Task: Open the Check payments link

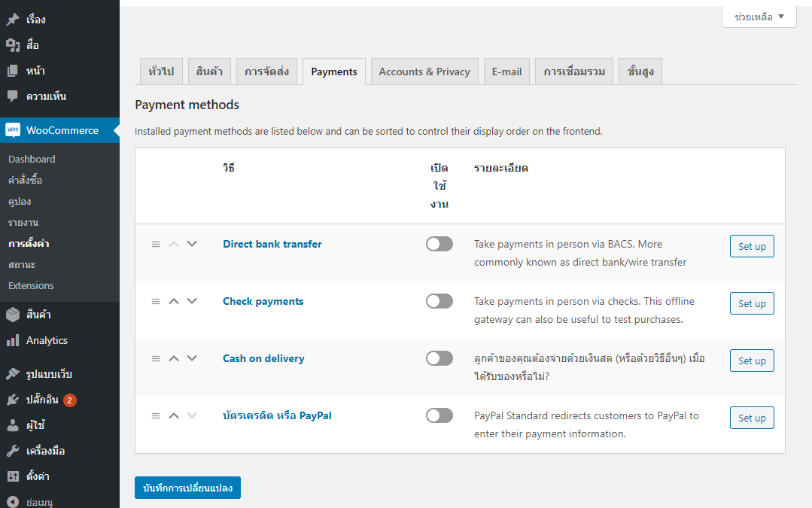Action: 263,301
